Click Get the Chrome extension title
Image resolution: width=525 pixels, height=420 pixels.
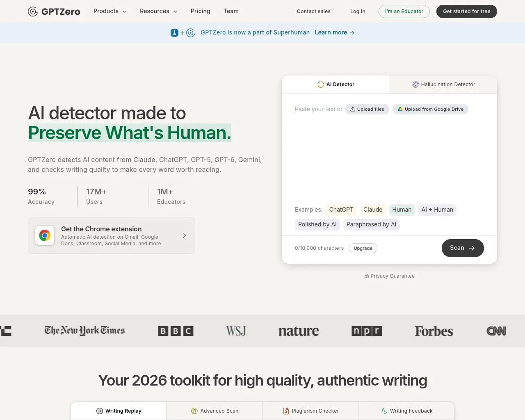pos(101,229)
